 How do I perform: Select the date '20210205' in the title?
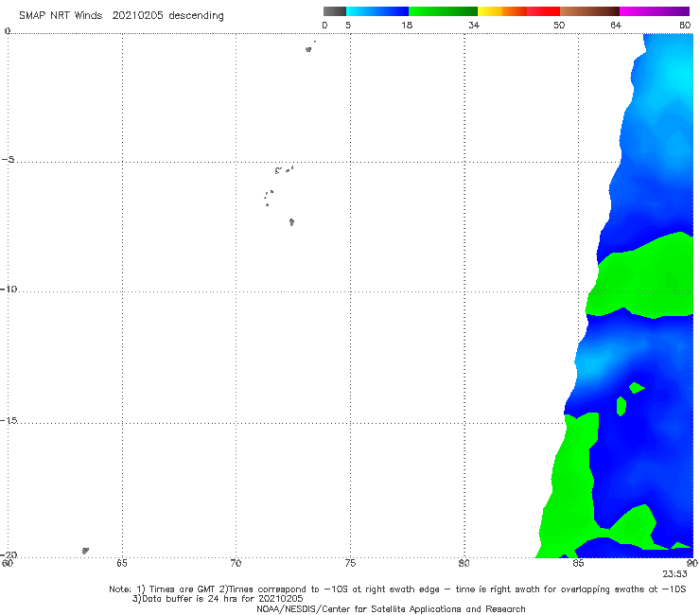137,15
